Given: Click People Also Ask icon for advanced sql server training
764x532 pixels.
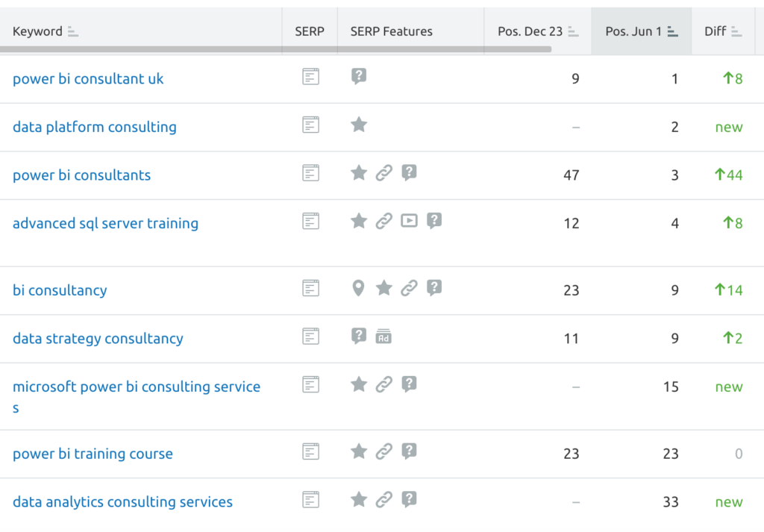Looking at the screenshot, I should 434,221.
